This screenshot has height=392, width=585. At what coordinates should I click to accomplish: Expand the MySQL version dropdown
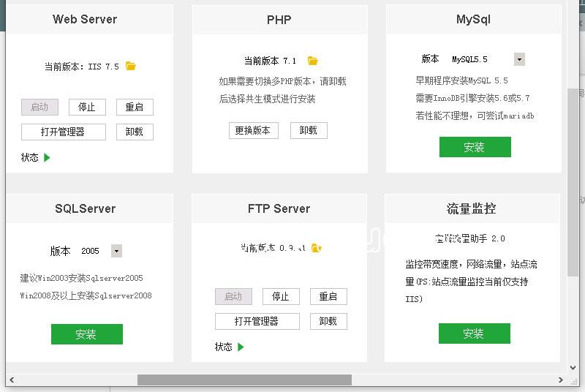[519, 59]
